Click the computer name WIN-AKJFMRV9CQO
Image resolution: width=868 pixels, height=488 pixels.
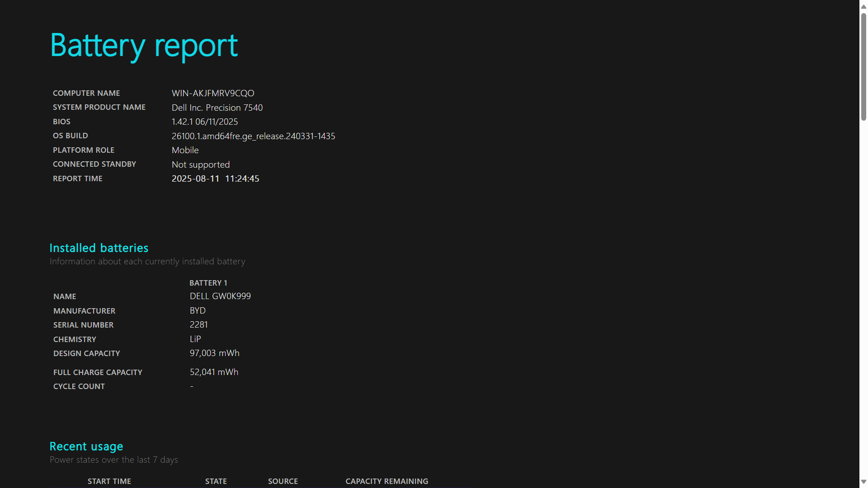[213, 93]
